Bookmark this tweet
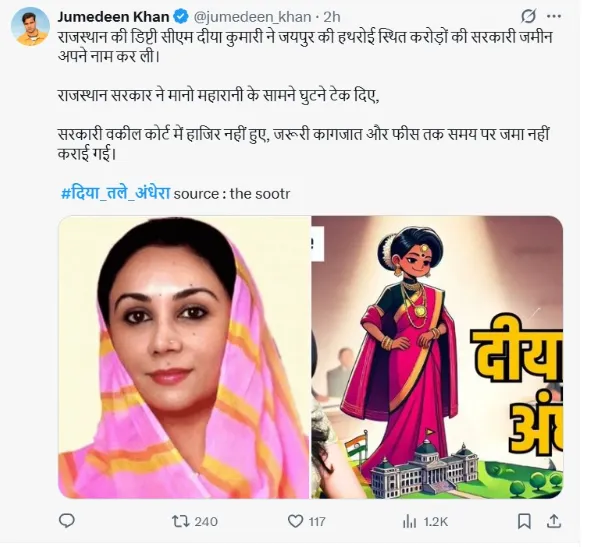This screenshot has width=595, height=547. 524,521
